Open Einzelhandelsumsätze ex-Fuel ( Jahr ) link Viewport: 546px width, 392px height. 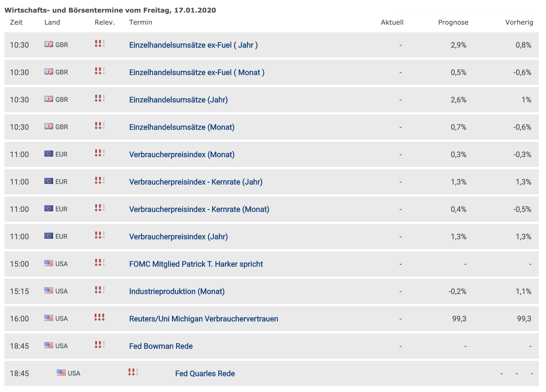pos(193,45)
